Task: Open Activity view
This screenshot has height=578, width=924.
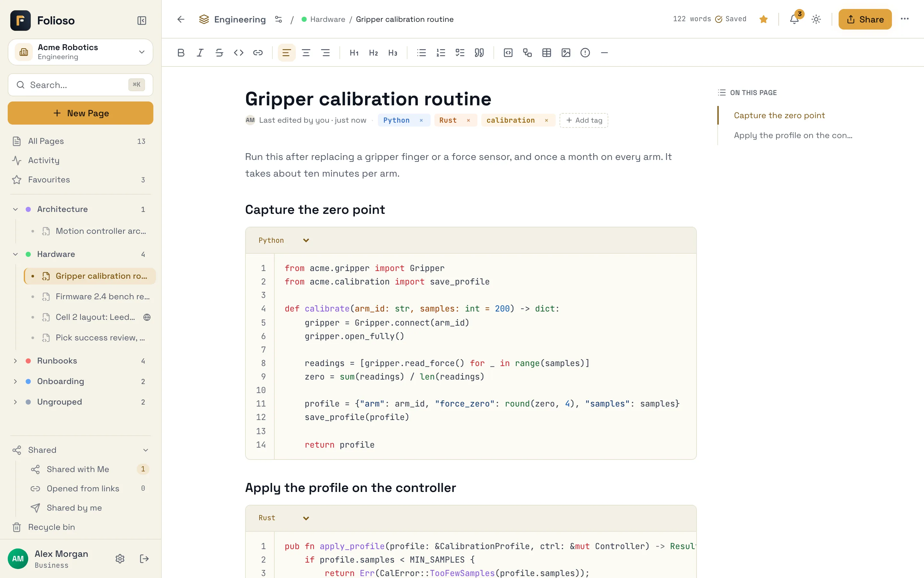Action: 80,160
